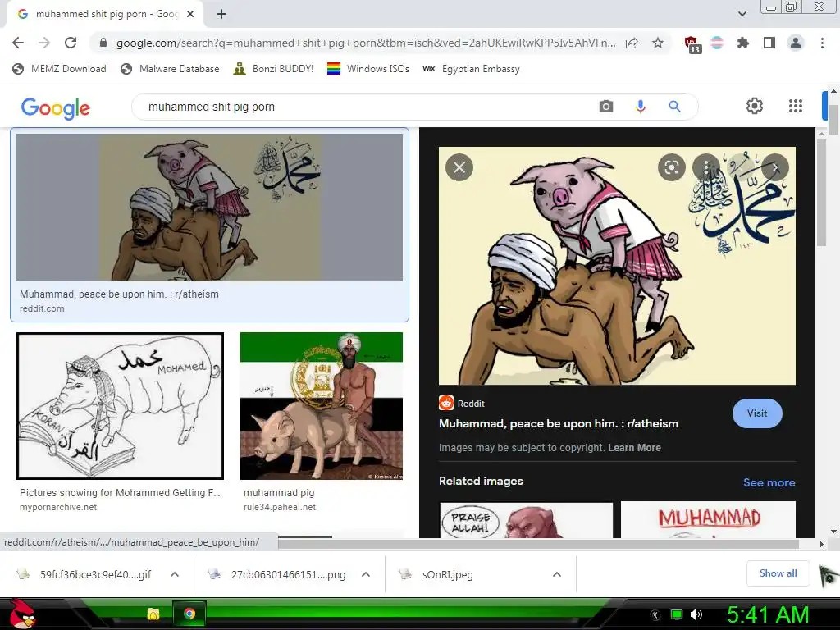Click the padlock site info icon
The height and width of the screenshot is (630, 840).
[103, 43]
